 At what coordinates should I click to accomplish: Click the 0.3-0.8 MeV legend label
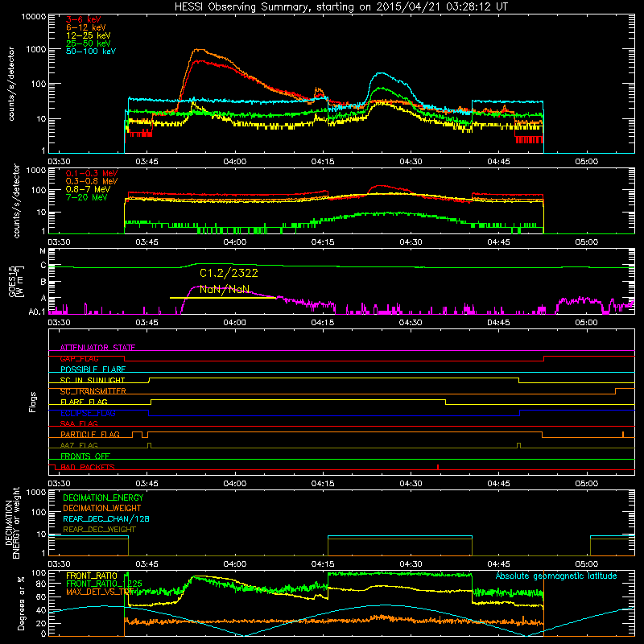coord(92,181)
